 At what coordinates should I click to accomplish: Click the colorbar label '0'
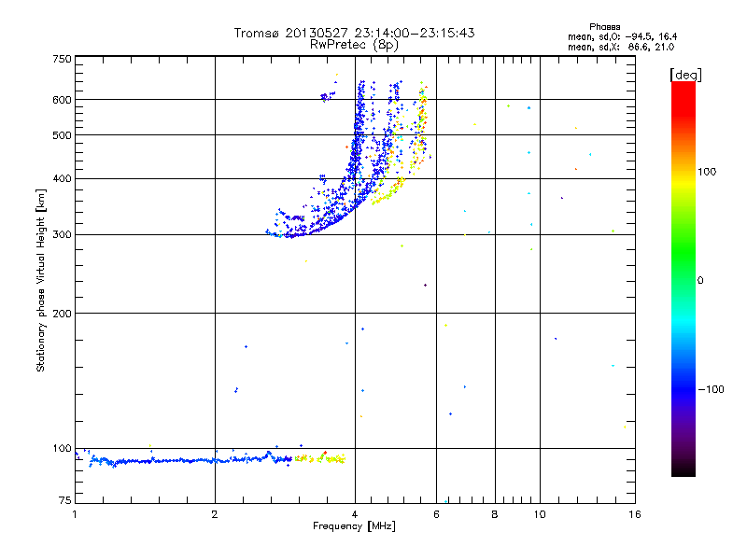pos(700,281)
